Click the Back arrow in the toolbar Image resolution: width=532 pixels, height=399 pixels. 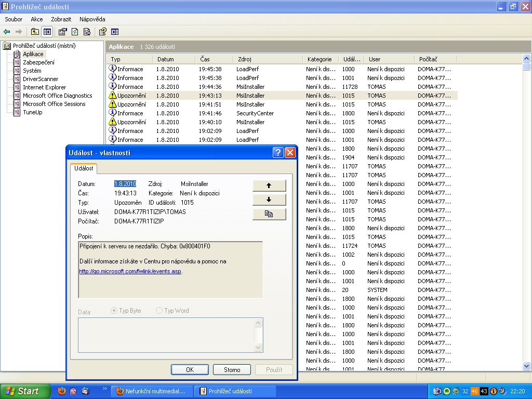[x=7, y=32]
